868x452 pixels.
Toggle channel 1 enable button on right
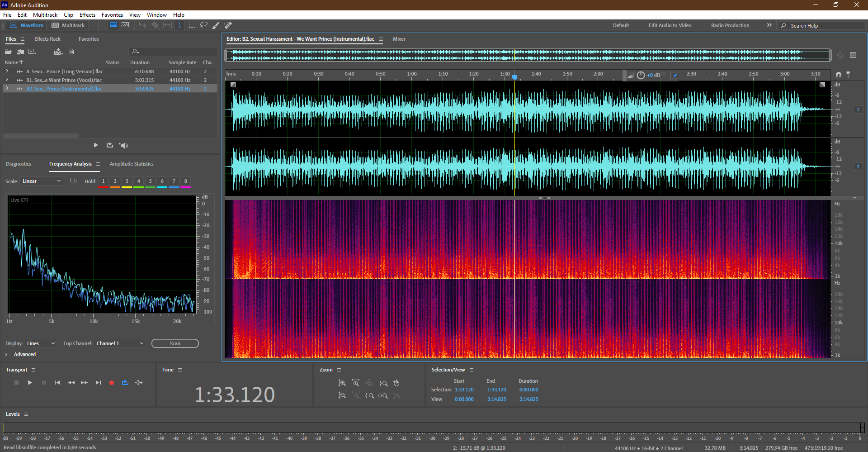click(858, 110)
